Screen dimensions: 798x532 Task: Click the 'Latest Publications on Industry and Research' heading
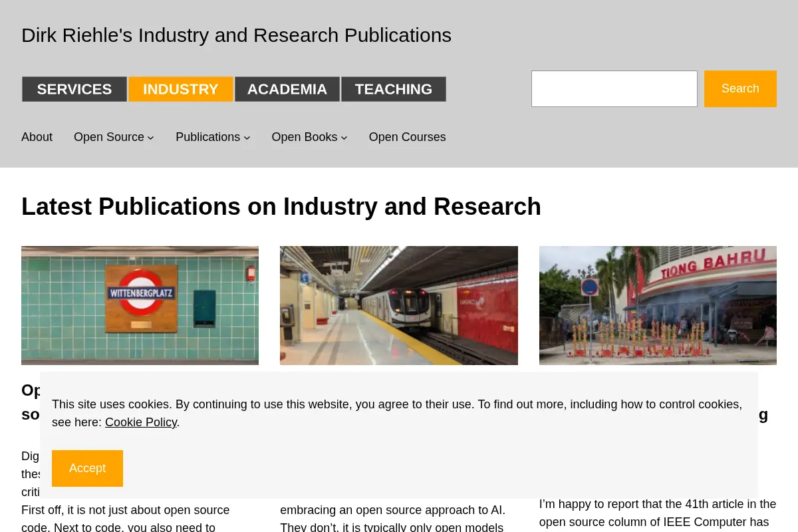pos(281,207)
